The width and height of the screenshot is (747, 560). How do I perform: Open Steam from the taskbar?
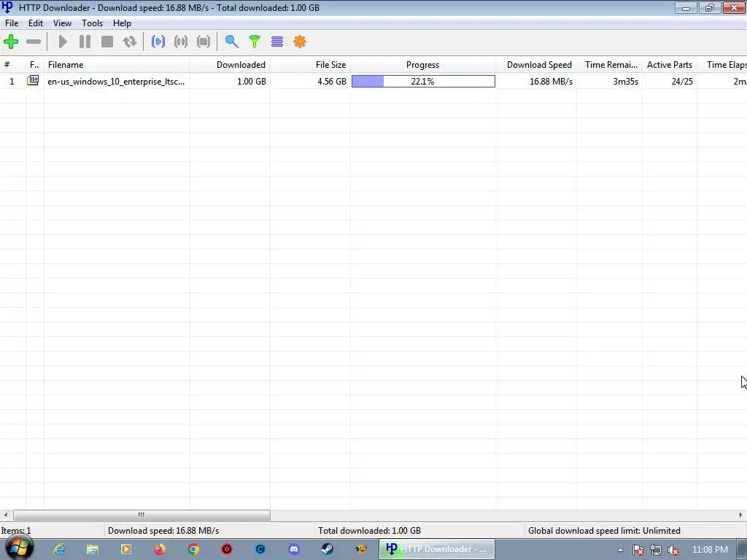coord(328,549)
